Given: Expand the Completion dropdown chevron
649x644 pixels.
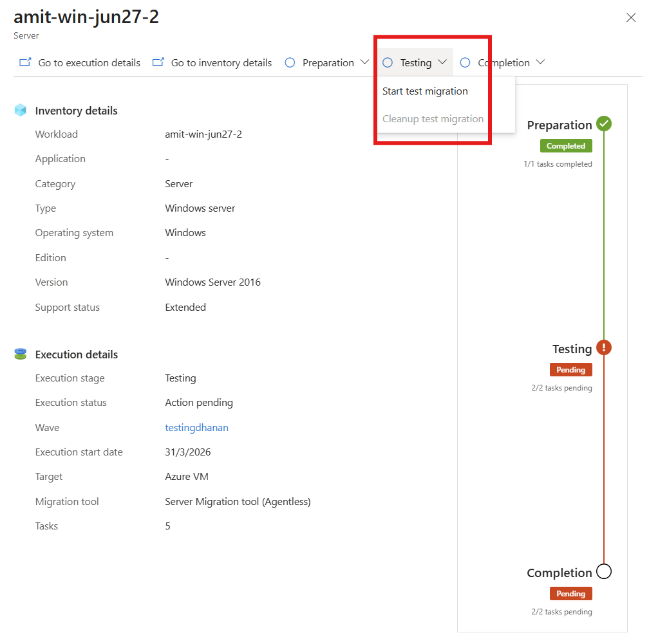Looking at the screenshot, I should [540, 62].
